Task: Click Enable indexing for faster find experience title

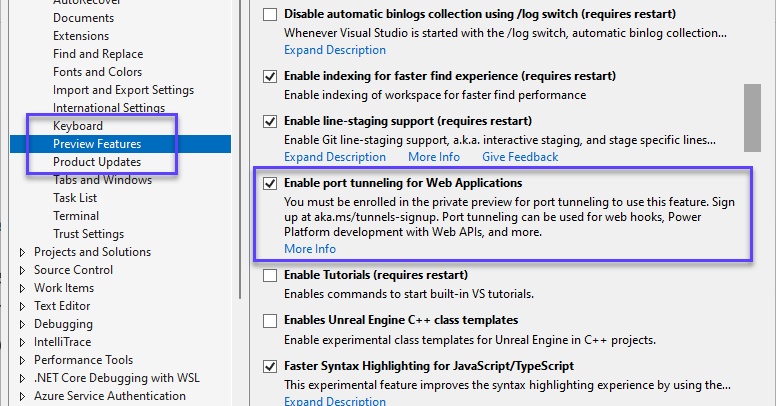Action: pyautogui.click(x=450, y=76)
